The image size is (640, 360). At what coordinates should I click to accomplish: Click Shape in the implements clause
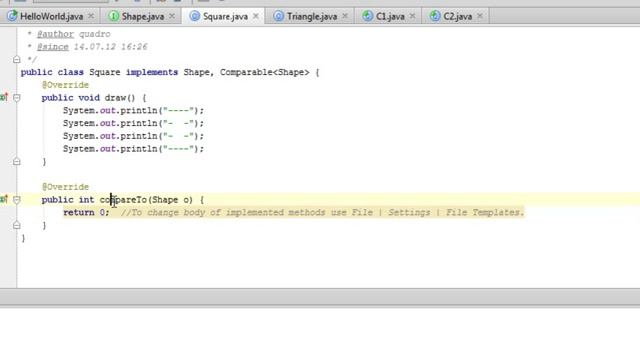point(196,72)
